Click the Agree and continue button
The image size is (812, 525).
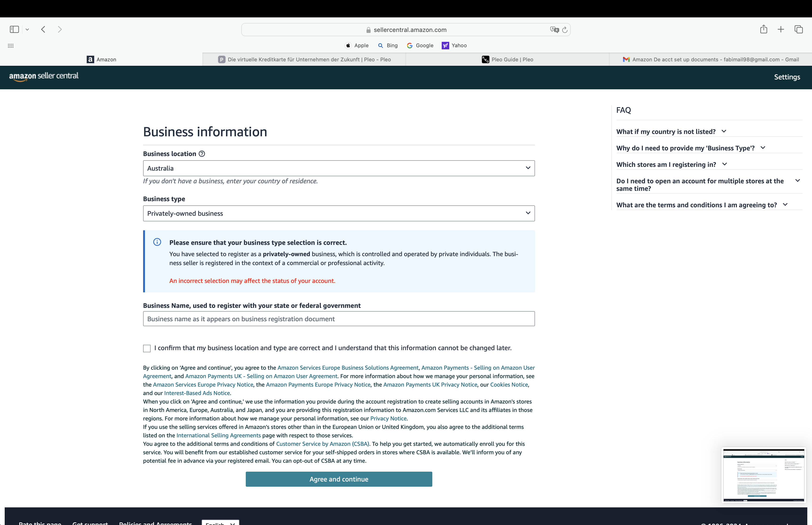pos(339,479)
